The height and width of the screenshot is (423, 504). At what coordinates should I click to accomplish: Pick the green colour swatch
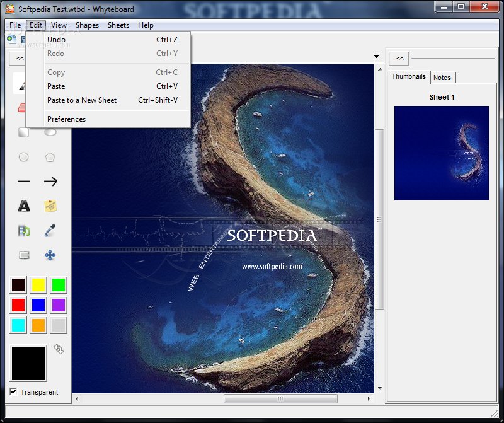click(x=59, y=285)
